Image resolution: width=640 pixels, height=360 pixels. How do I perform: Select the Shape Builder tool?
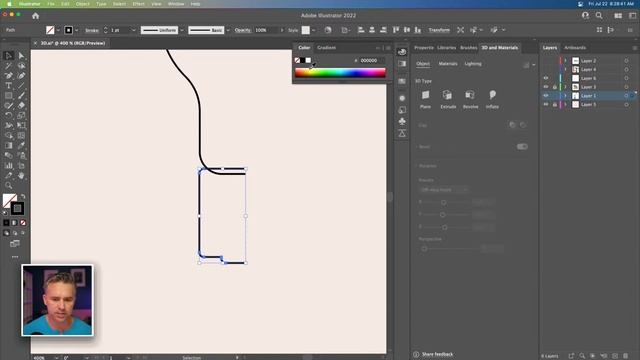(x=9, y=136)
